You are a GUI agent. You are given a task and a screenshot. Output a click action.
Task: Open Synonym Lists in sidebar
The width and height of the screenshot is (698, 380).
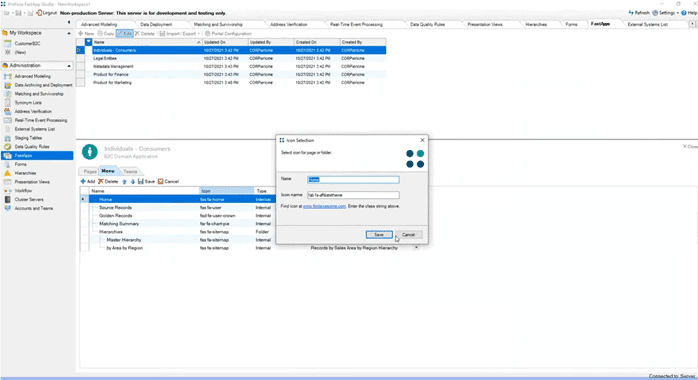tap(28, 103)
